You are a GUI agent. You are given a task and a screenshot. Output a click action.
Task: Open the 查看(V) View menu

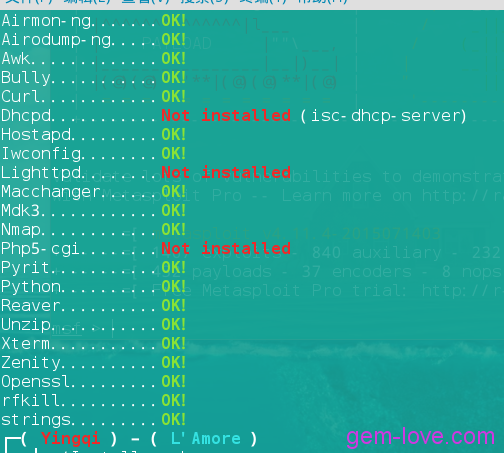tap(146, 2)
